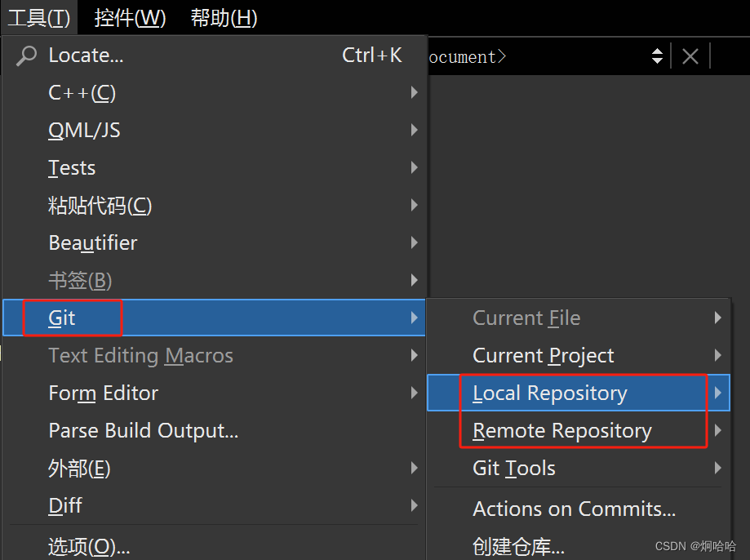The image size is (750, 560).
Task: Click the X icon beside the document selector
Action: [690, 56]
